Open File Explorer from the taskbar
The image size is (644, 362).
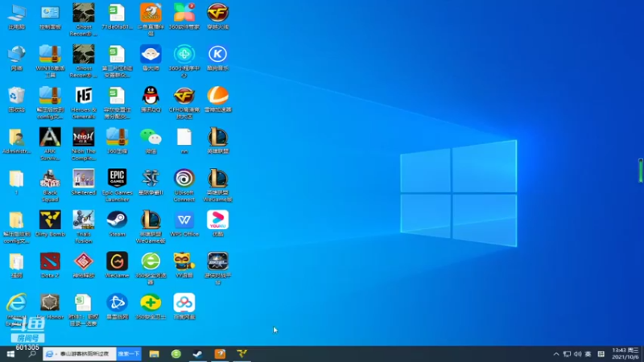click(154, 354)
